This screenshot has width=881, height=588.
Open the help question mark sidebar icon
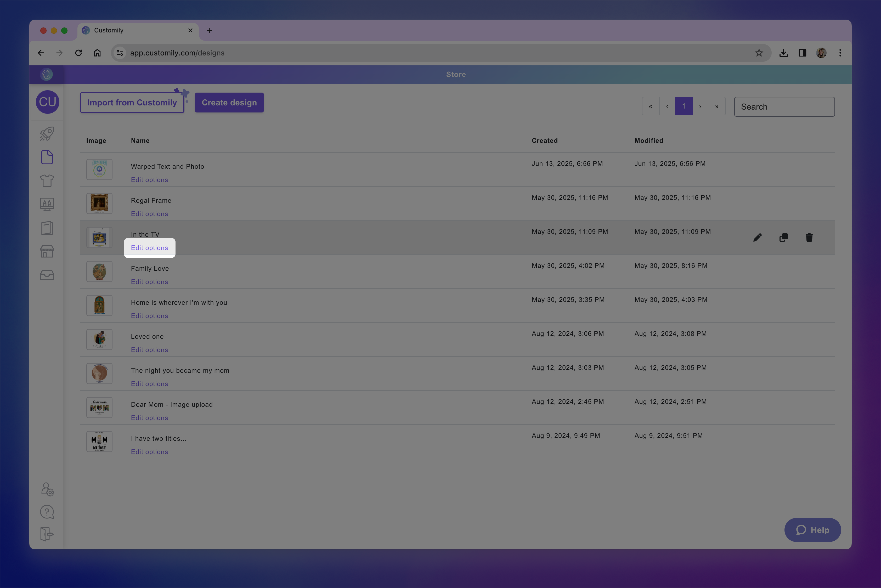[x=47, y=512]
